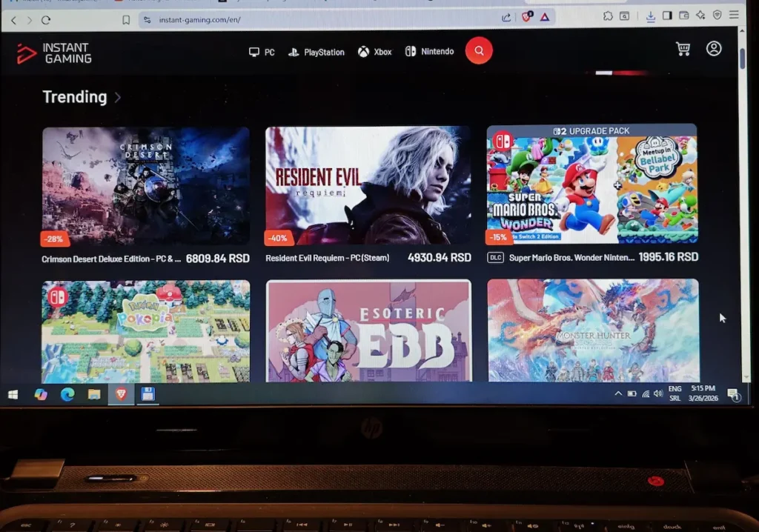Switch keyboard language from ENG to SRL
The image size is (759, 532).
[675, 394]
